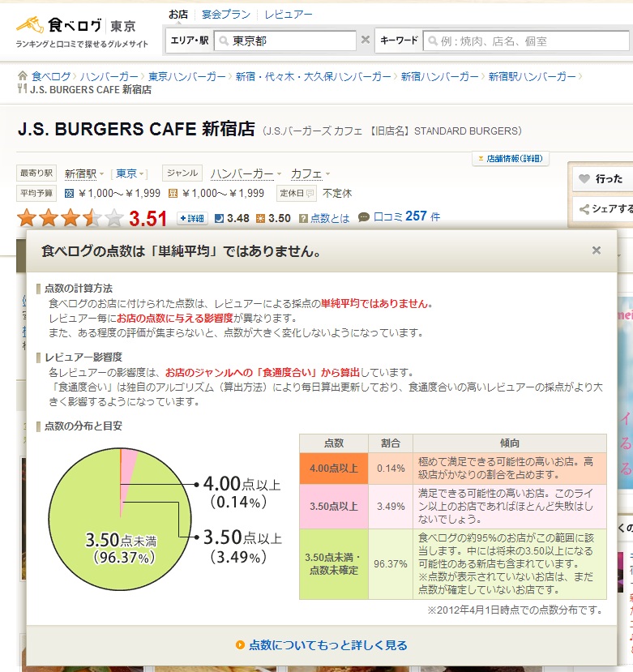Click the green 3.50点未満・点数未確定 cell

[x=333, y=564]
